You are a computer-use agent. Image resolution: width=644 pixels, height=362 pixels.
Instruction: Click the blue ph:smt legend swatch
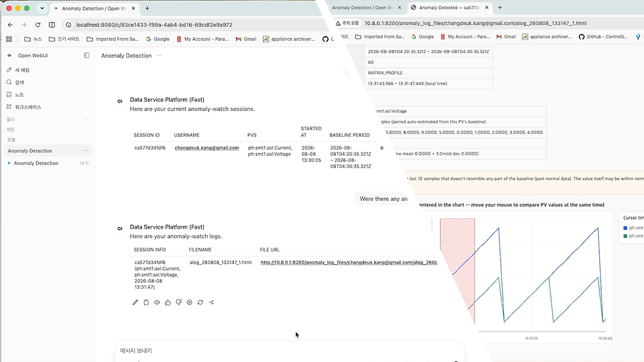tap(625, 228)
